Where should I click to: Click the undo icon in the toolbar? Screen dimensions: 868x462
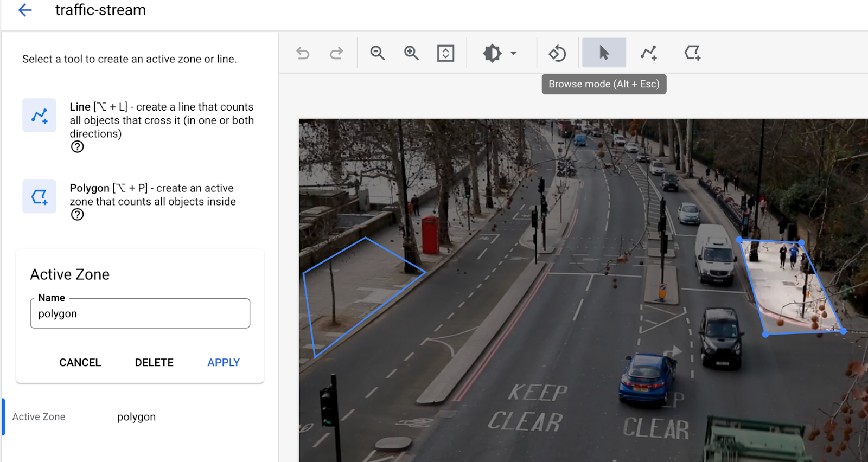303,53
